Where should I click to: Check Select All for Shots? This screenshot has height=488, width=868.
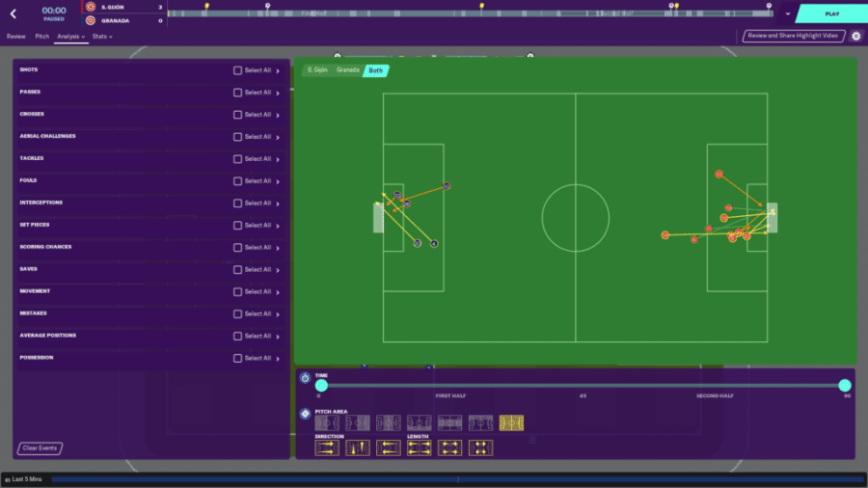pos(238,70)
